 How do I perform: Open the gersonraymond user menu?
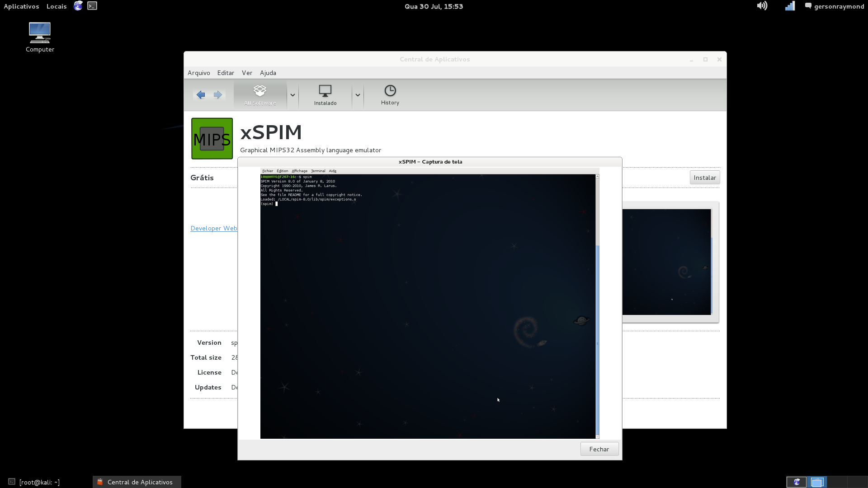[835, 6]
